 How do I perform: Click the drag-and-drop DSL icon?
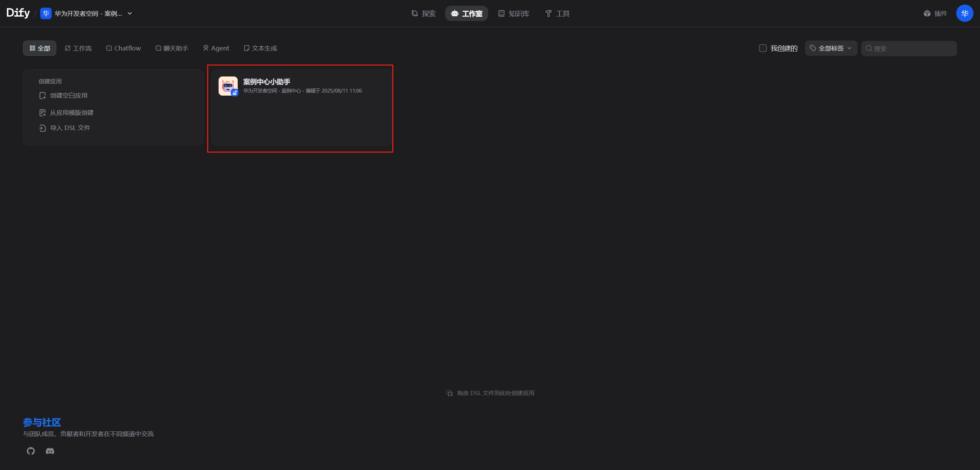(449, 393)
